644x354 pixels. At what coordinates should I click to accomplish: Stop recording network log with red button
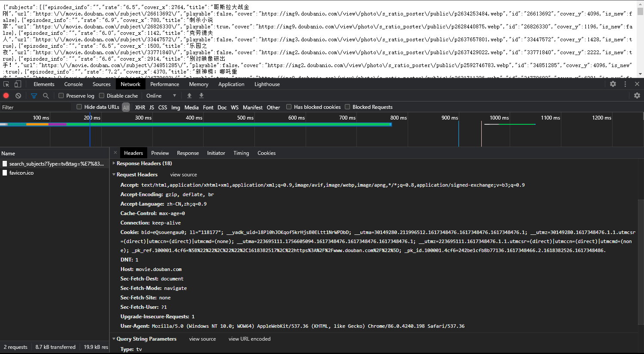tap(6, 95)
